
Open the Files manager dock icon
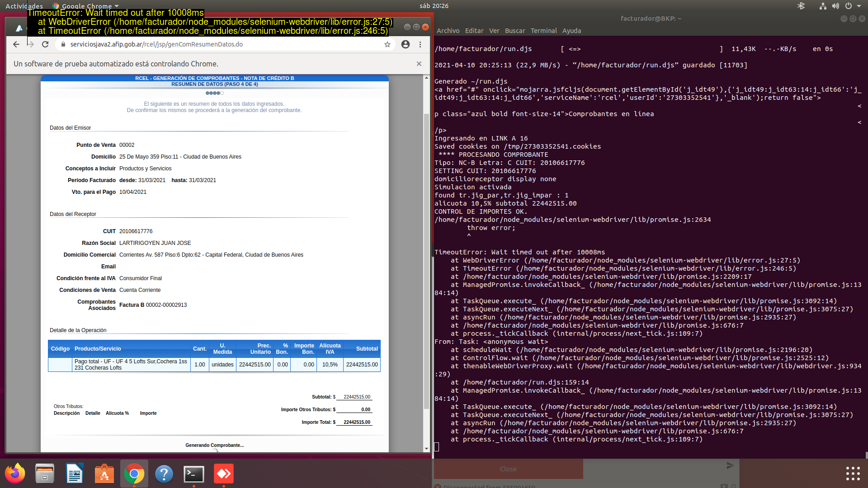[x=45, y=474]
